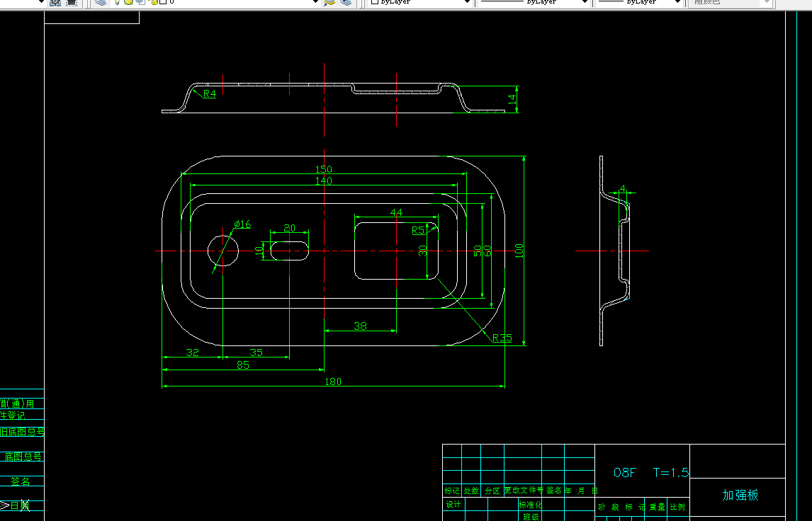Screen dimensions: 812x521
Task: Select the 100 overall height dimension
Action: click(x=519, y=251)
